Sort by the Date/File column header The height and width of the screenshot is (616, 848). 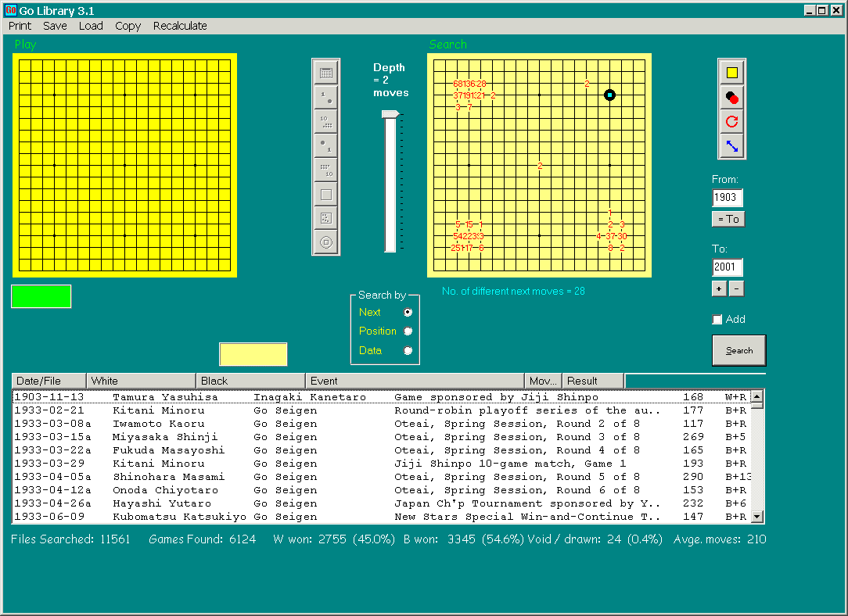coord(49,381)
